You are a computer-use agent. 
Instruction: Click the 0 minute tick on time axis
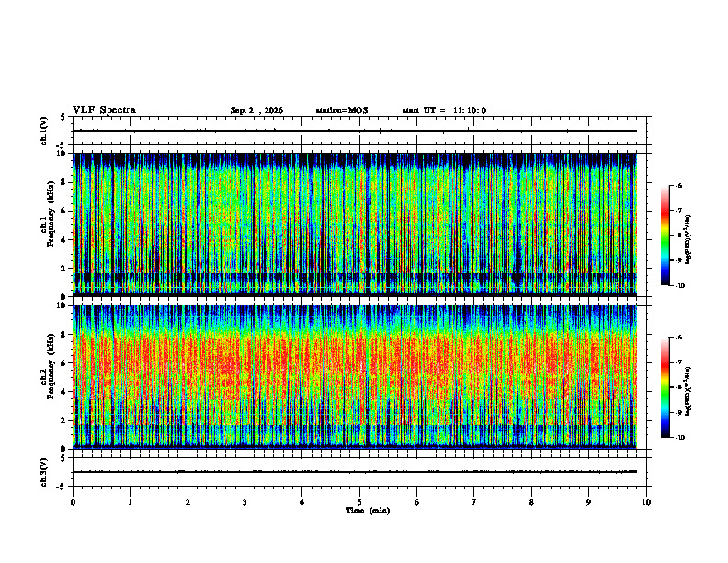coord(73,502)
